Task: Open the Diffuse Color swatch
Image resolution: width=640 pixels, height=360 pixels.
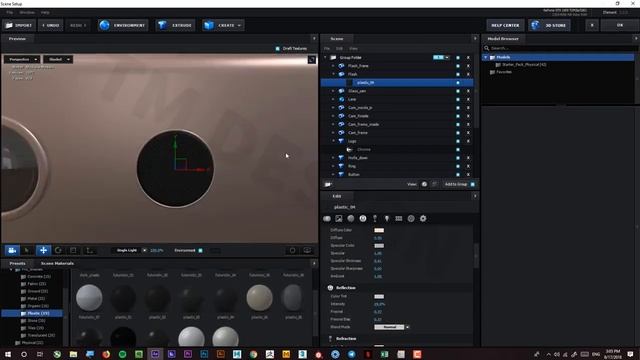Action: 379,230
